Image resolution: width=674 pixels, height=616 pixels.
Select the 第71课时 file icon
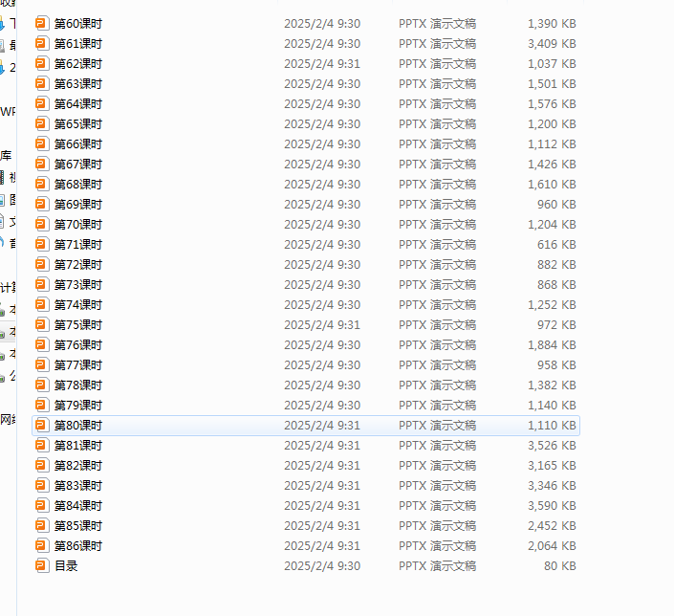point(42,244)
